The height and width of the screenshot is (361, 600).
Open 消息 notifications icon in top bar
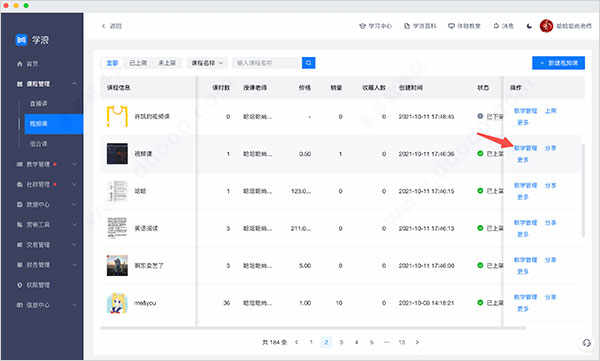tap(496, 26)
